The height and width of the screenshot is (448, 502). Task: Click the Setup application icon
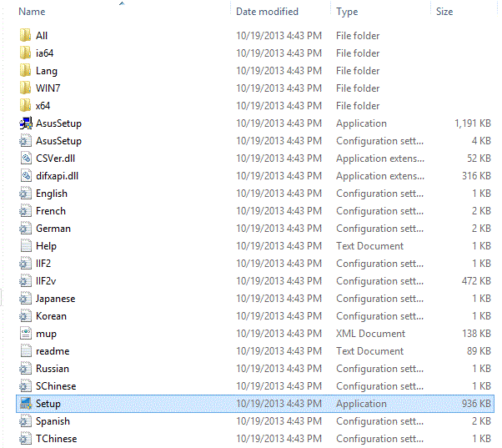click(x=26, y=404)
